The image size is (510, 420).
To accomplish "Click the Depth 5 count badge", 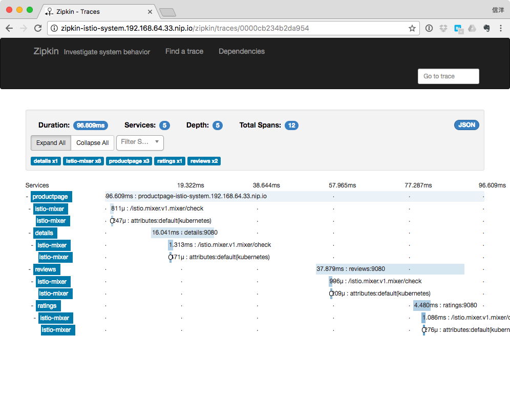I will pyautogui.click(x=218, y=125).
